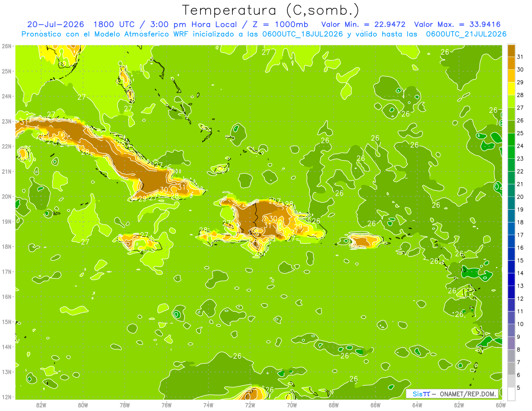Click the "60W" longitude axis label
Screen dimensions: 532x411
tap(501, 405)
